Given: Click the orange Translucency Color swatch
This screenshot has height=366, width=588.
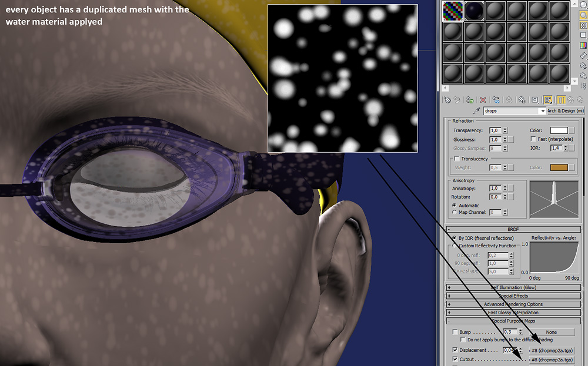Looking at the screenshot, I should pyautogui.click(x=559, y=167).
